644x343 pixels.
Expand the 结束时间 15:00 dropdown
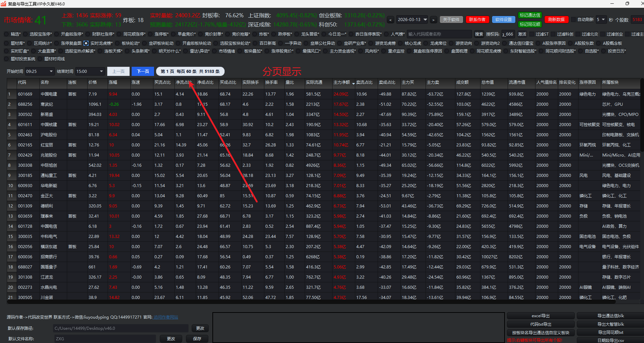click(101, 72)
